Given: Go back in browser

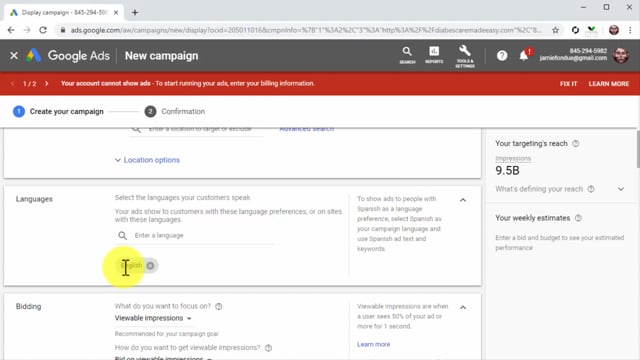Looking at the screenshot, I should (11, 30).
